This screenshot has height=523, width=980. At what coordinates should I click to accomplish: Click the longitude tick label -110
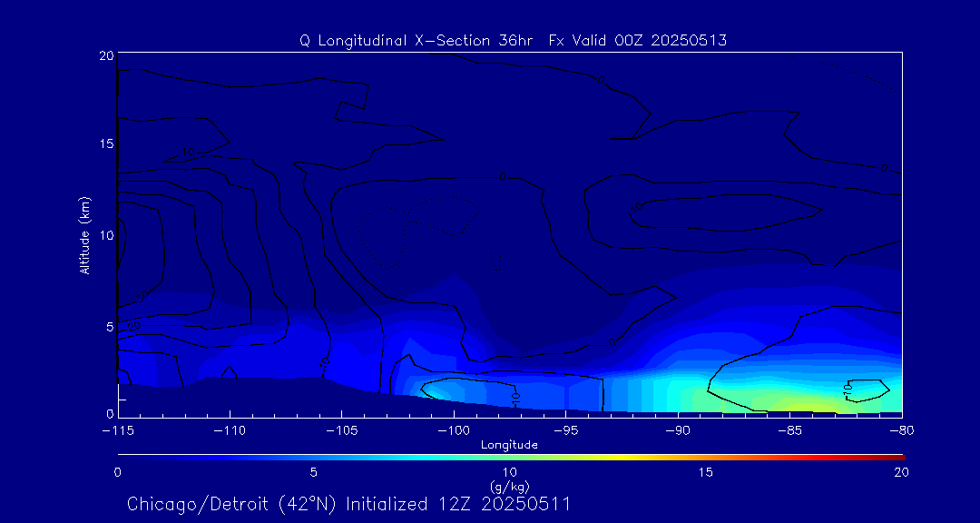tap(230, 431)
